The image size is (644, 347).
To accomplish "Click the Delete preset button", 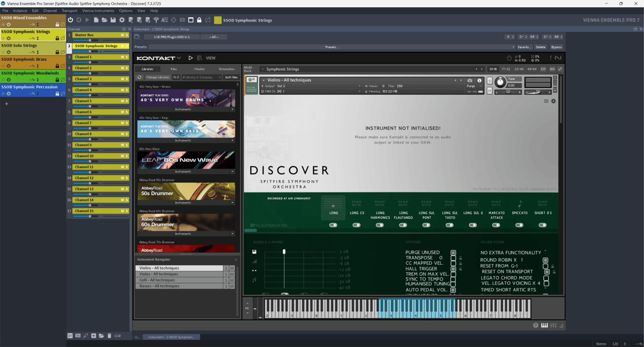I will tap(541, 47).
